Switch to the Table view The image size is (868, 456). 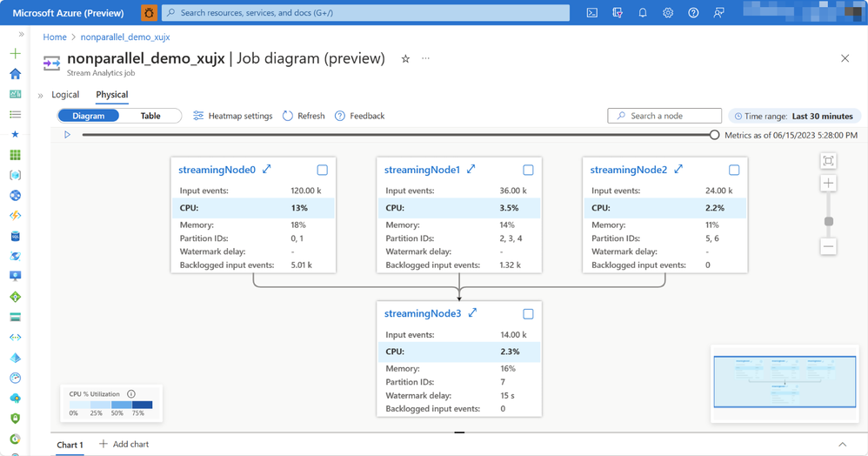150,116
